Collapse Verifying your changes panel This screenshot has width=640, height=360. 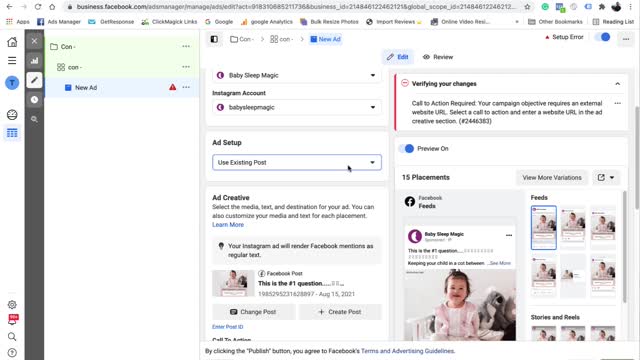(618, 84)
